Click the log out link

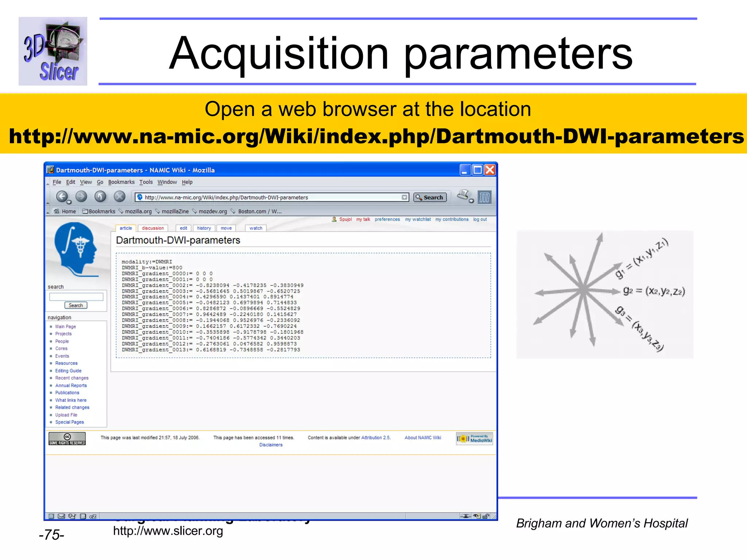coord(480,219)
